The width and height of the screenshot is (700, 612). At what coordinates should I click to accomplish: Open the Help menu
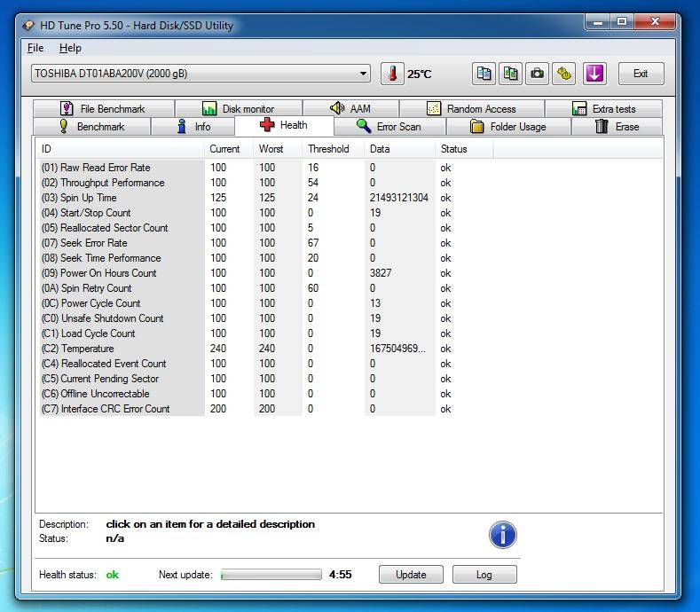click(70, 48)
